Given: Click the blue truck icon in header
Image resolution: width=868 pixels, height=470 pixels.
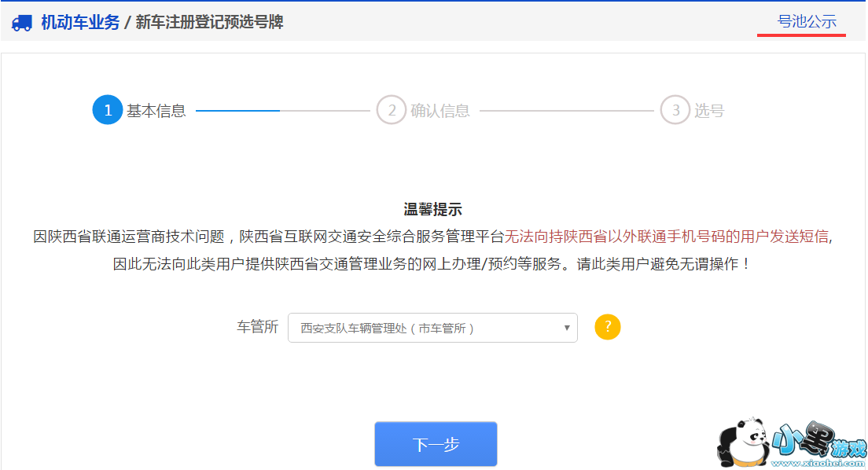Looking at the screenshot, I should tap(22, 23).
